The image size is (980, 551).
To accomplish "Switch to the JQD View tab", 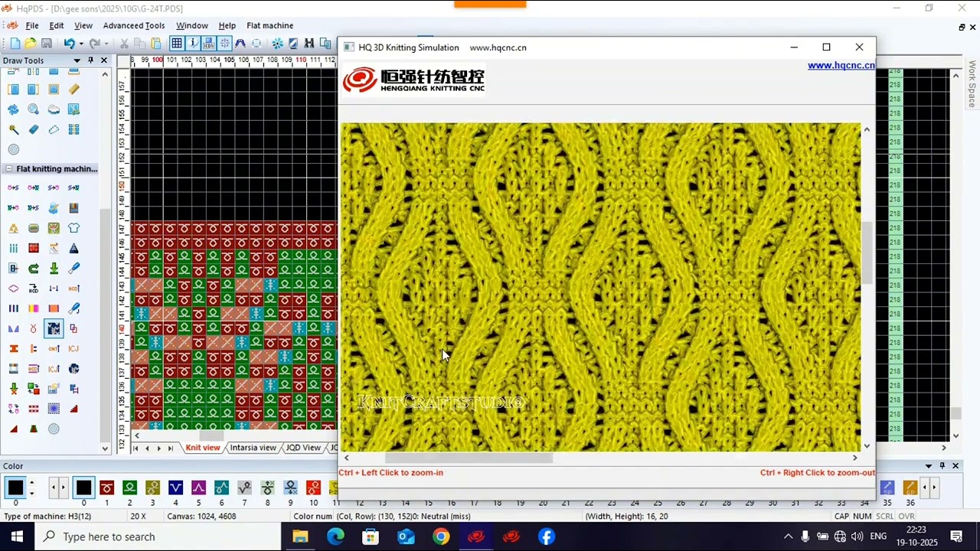I will [303, 448].
